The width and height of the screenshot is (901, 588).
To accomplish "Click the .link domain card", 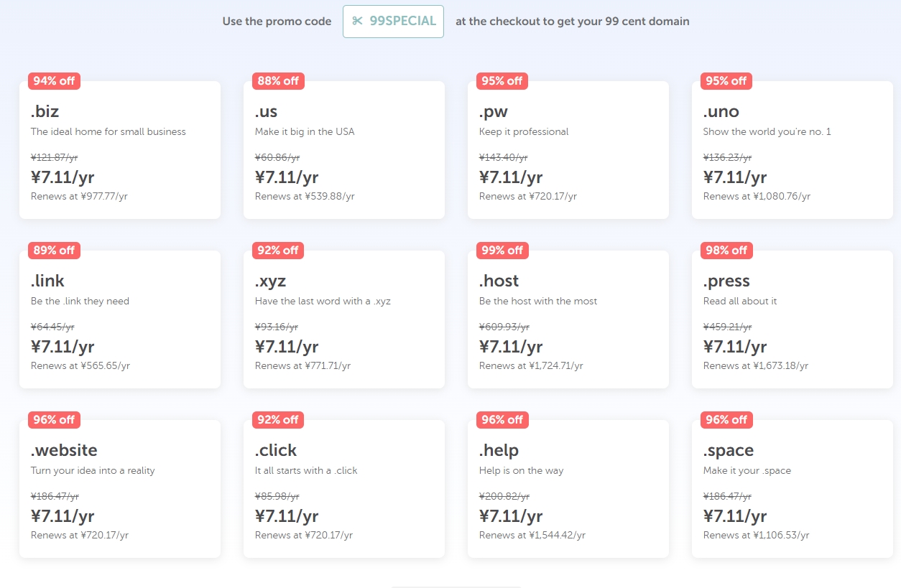I will tap(119, 319).
